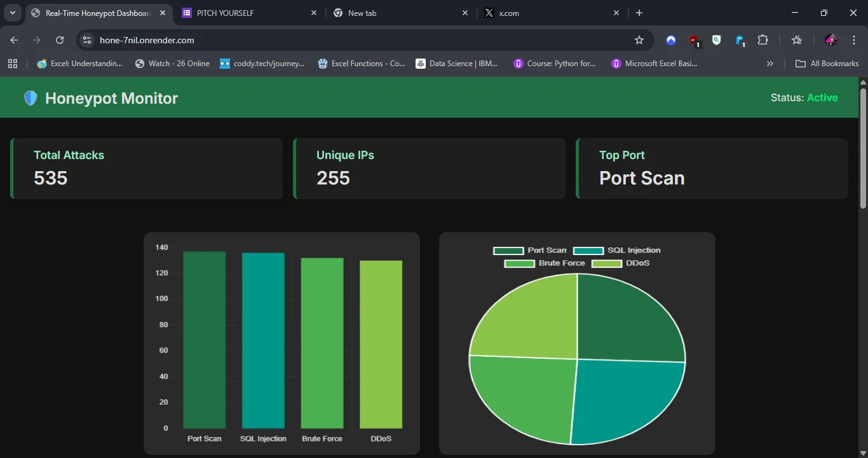Hide Brute Force series via legend
Screen dimensions: 868x458
(x=545, y=263)
